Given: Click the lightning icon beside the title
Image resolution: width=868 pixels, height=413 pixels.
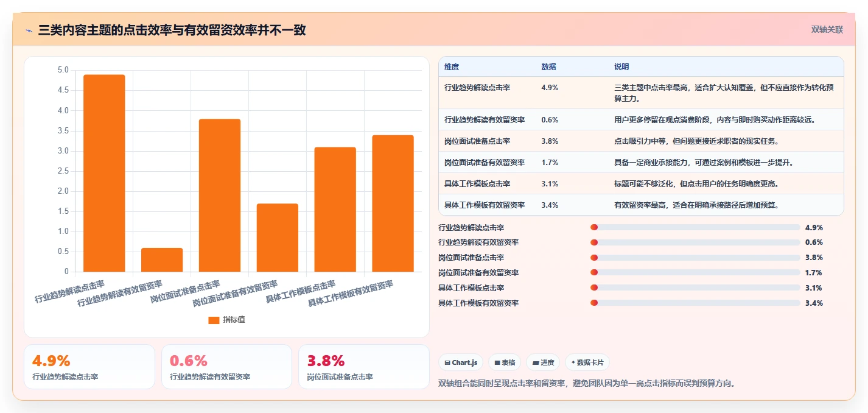Looking at the screenshot, I should [x=29, y=30].
